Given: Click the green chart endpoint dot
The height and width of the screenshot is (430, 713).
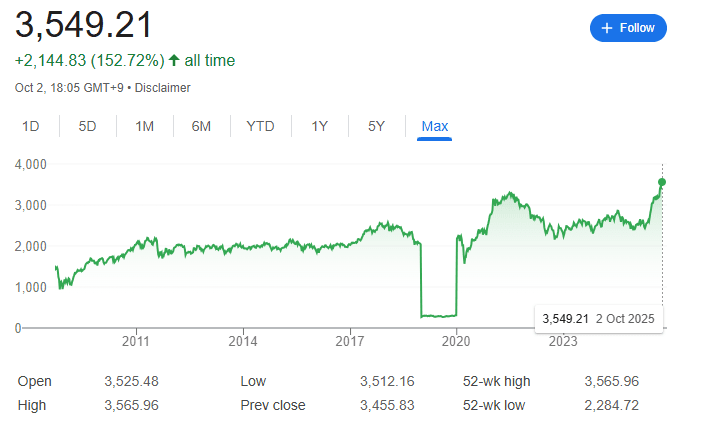Looking at the screenshot, I should point(662,182).
